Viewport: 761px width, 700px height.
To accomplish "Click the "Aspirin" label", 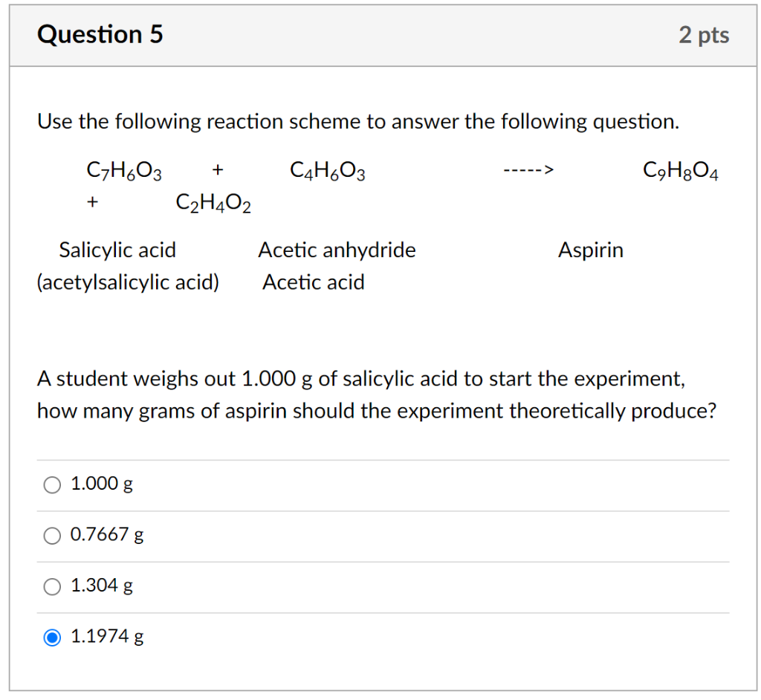I will click(x=591, y=250).
